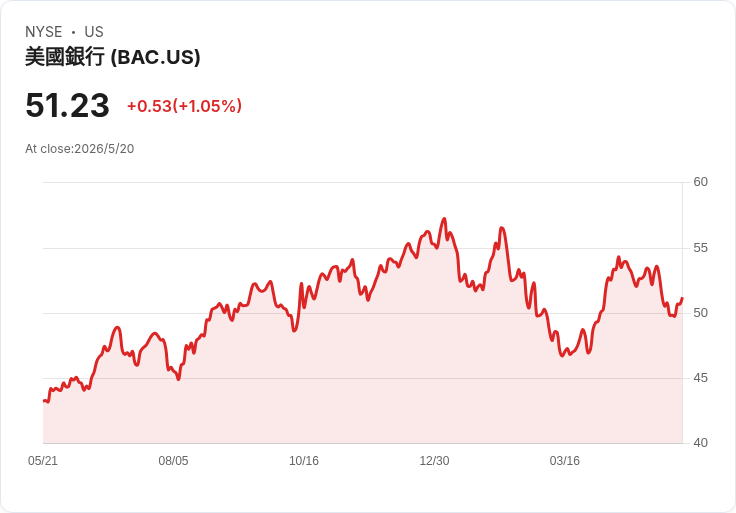Click the 08/05 date axis label
The height and width of the screenshot is (513, 736).
(x=173, y=461)
